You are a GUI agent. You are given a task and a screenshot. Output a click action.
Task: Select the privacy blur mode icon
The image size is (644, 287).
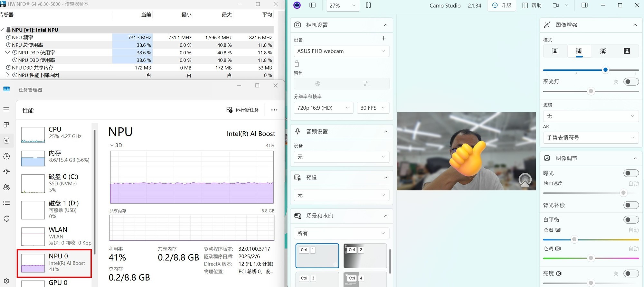[603, 51]
